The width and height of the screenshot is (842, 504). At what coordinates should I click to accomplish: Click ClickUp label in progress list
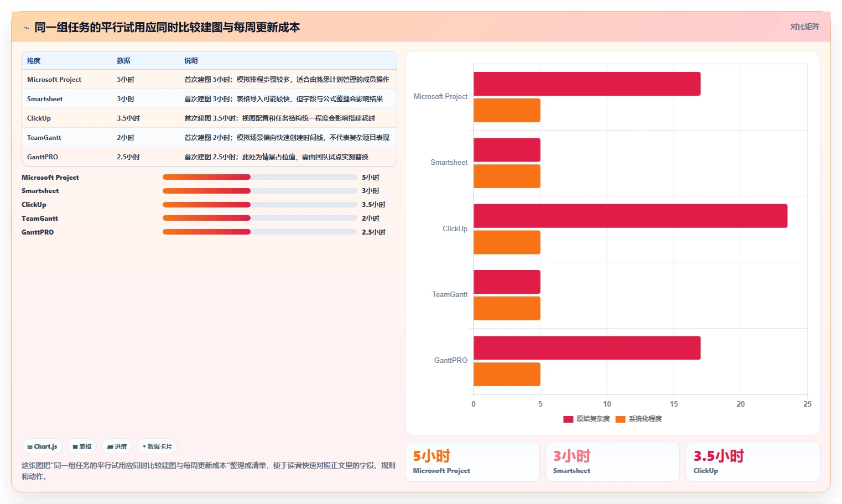tap(34, 205)
